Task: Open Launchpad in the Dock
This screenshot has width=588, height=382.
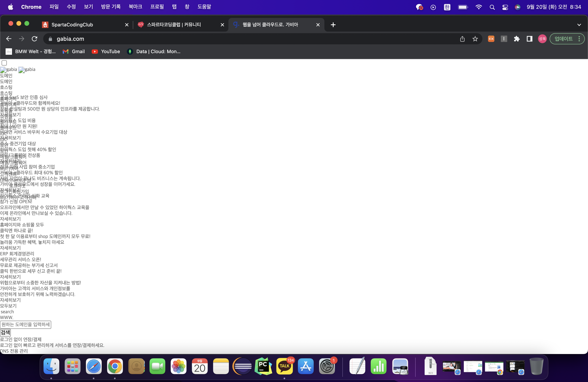Action: (x=73, y=366)
